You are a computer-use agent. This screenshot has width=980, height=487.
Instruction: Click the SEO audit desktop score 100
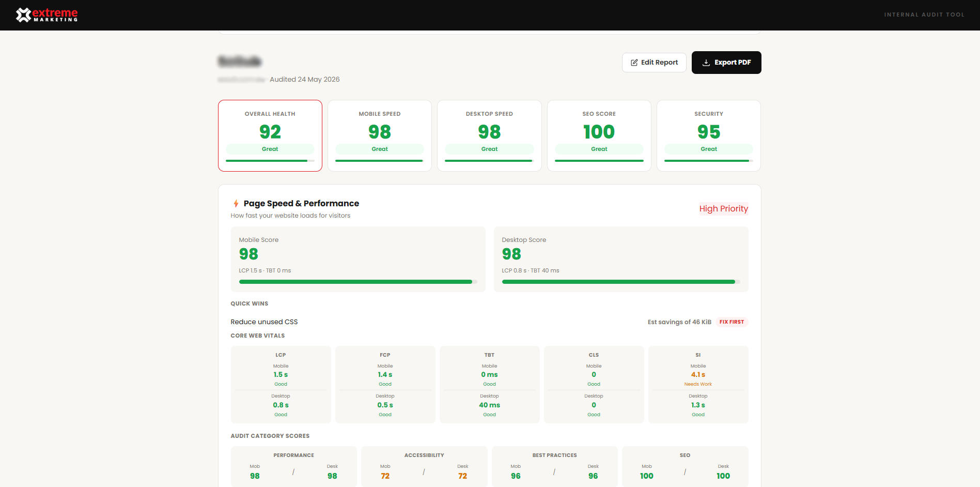723,476
